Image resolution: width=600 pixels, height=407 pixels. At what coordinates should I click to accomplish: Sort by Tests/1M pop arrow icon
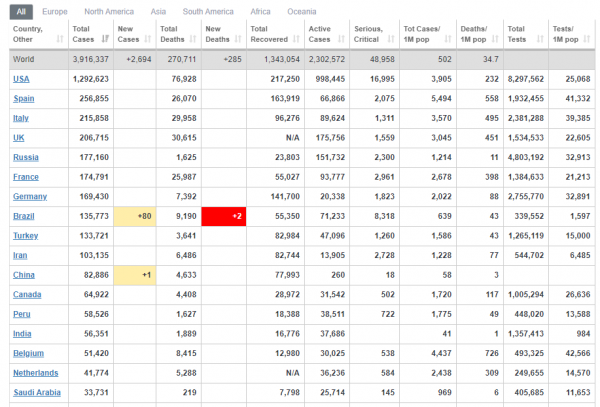587,39
